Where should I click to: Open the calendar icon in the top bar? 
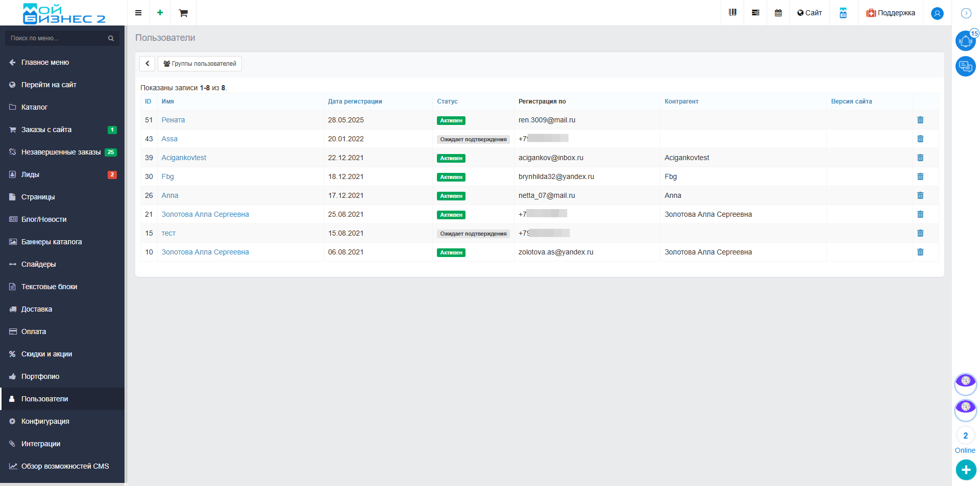778,13
